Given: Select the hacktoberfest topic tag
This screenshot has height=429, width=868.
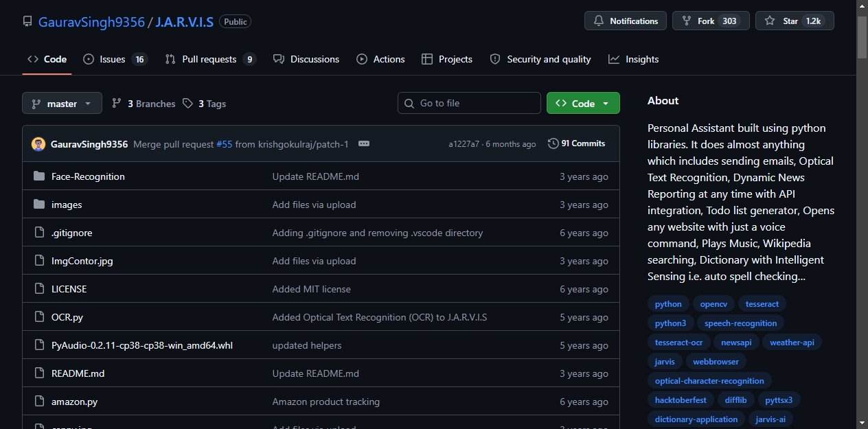Looking at the screenshot, I should coord(681,400).
